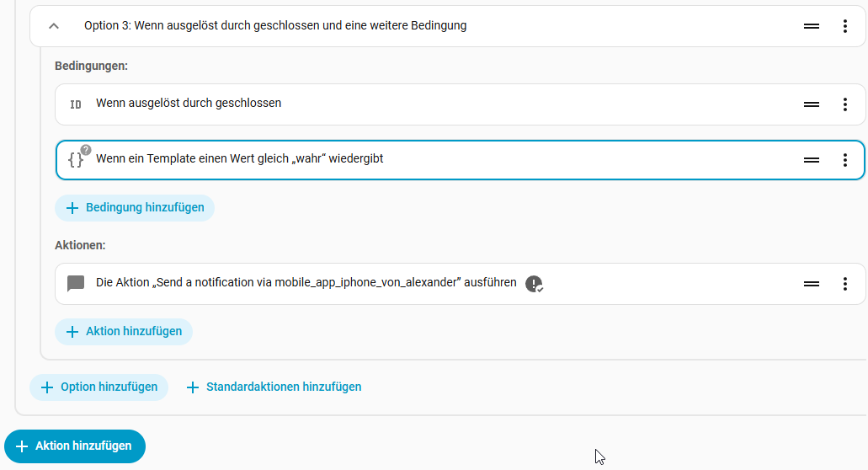This screenshot has width=868, height=470.
Task: Open three-dot menu for the notification action
Action: point(844,284)
